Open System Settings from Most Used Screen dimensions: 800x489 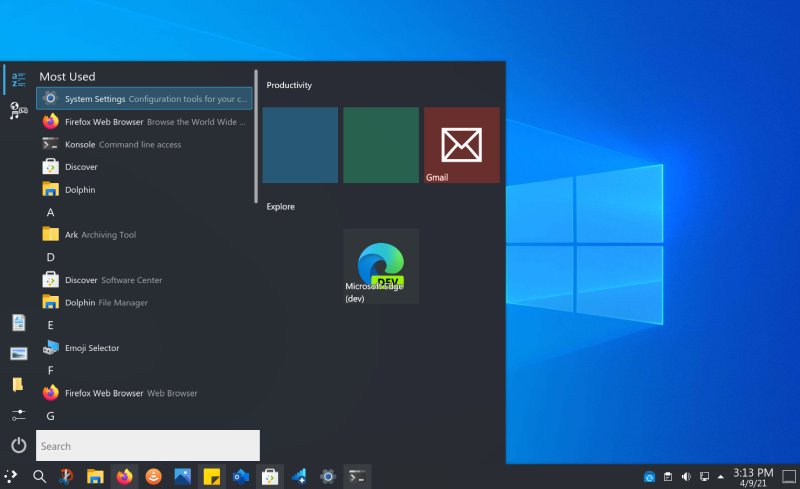(x=144, y=99)
